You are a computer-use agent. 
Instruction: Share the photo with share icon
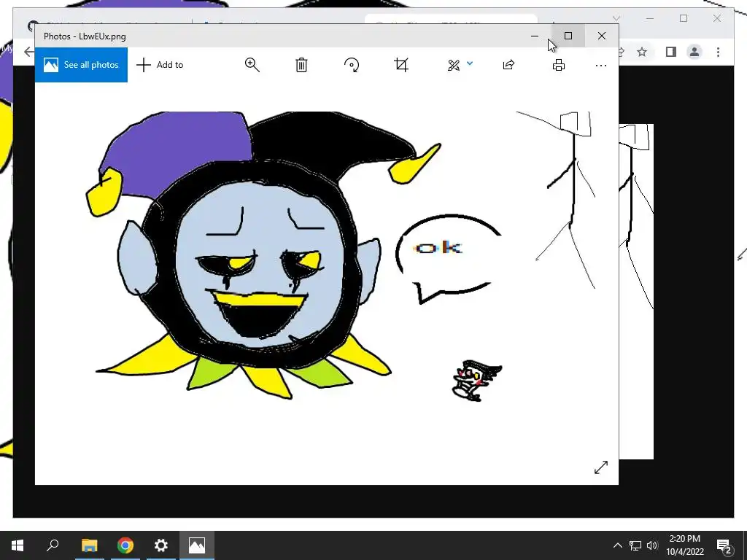click(508, 65)
